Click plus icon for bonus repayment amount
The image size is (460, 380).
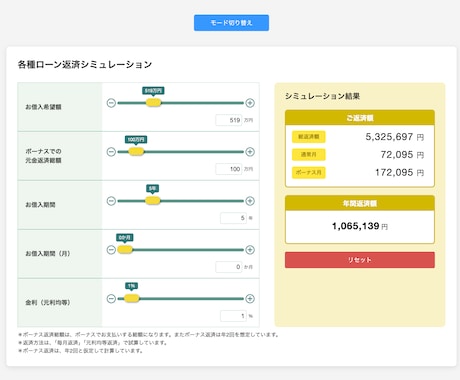(x=250, y=152)
